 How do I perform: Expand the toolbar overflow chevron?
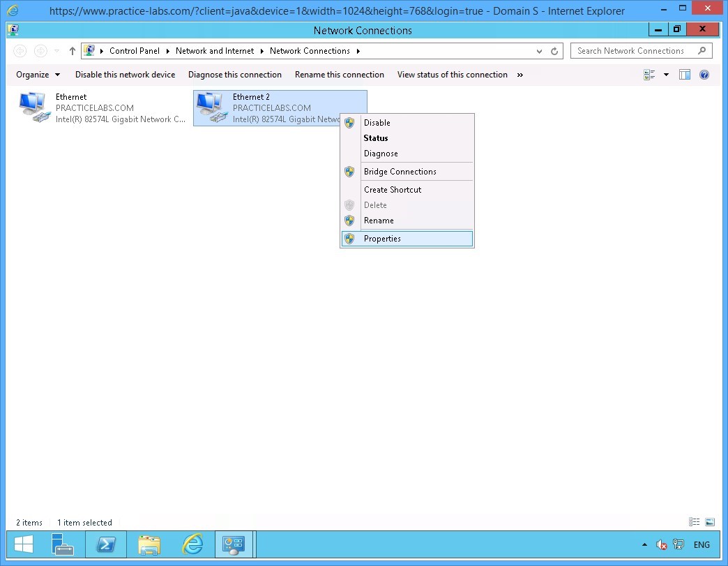[x=520, y=75]
